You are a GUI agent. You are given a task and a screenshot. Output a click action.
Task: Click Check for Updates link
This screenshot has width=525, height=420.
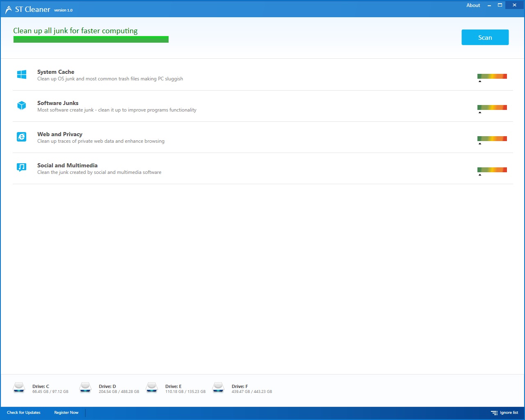click(24, 413)
